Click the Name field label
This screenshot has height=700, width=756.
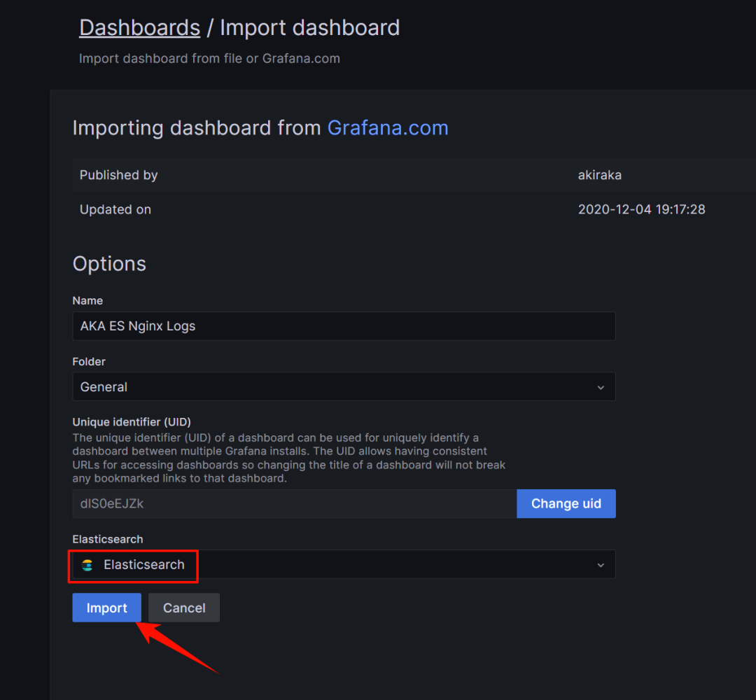(87, 300)
